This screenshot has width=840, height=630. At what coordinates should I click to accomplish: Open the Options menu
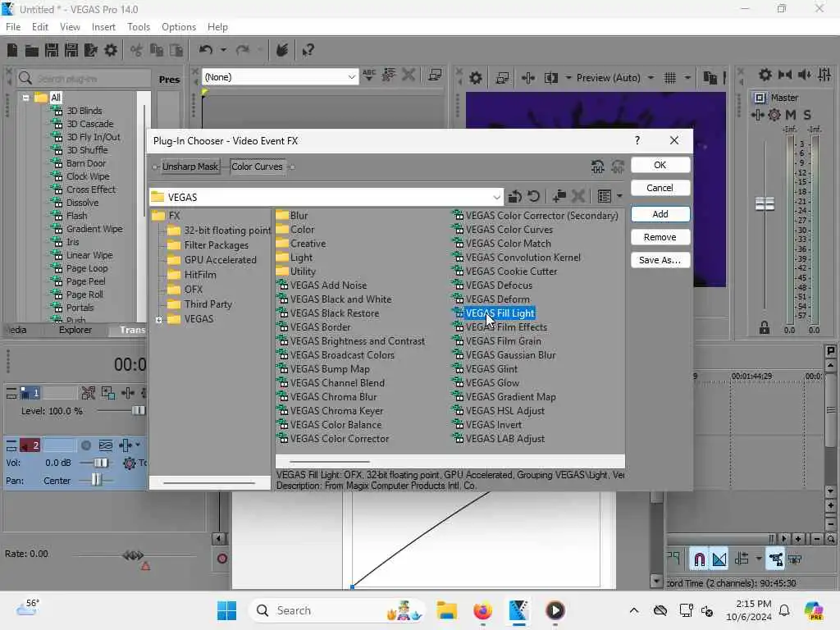click(x=179, y=27)
